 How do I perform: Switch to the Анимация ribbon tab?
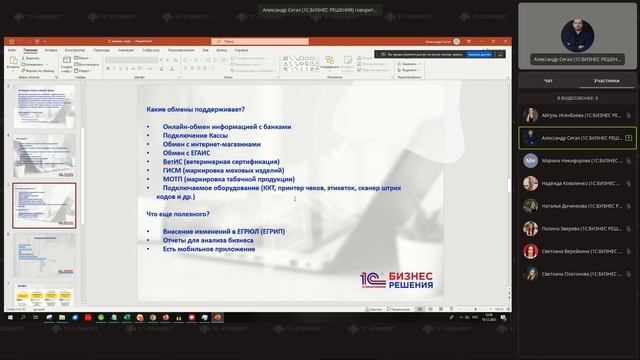pyautogui.click(x=126, y=50)
